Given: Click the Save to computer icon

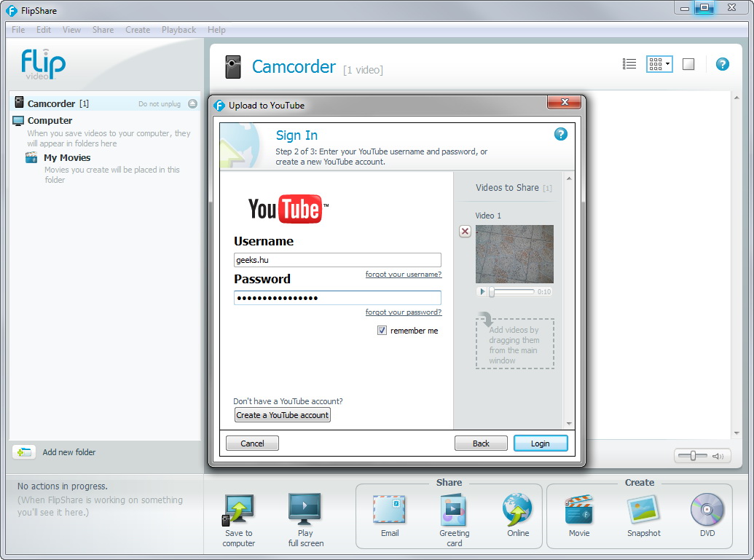Looking at the screenshot, I should point(239,510).
